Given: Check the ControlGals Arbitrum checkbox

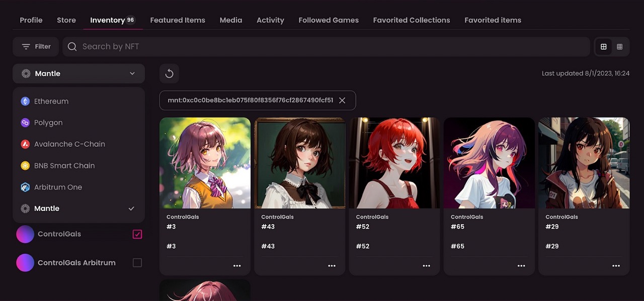Looking at the screenshot, I should [x=137, y=263].
